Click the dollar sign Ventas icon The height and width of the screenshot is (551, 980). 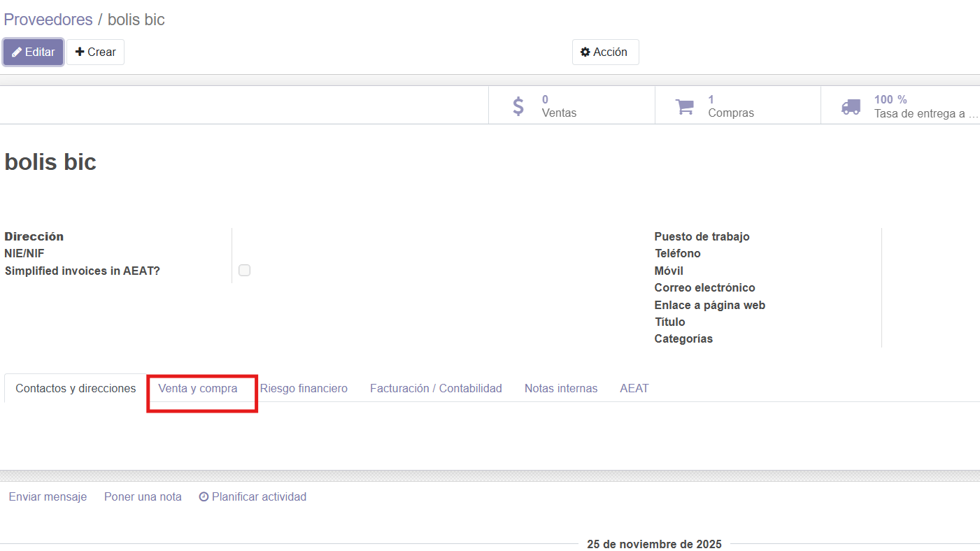(x=518, y=106)
